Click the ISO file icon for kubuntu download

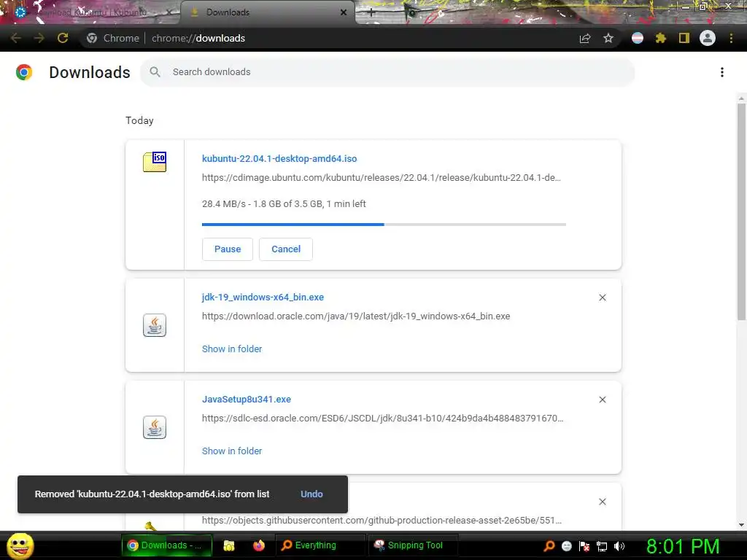coord(155,162)
